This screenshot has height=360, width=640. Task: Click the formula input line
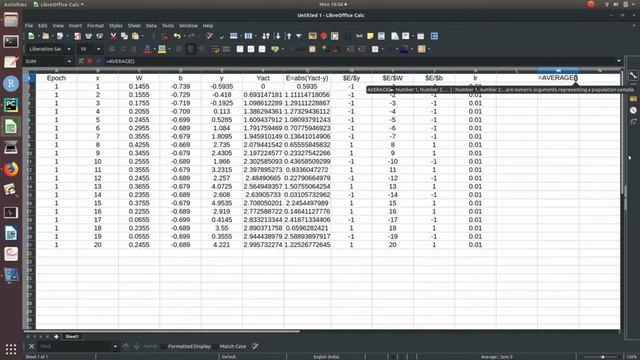[x=359, y=61]
